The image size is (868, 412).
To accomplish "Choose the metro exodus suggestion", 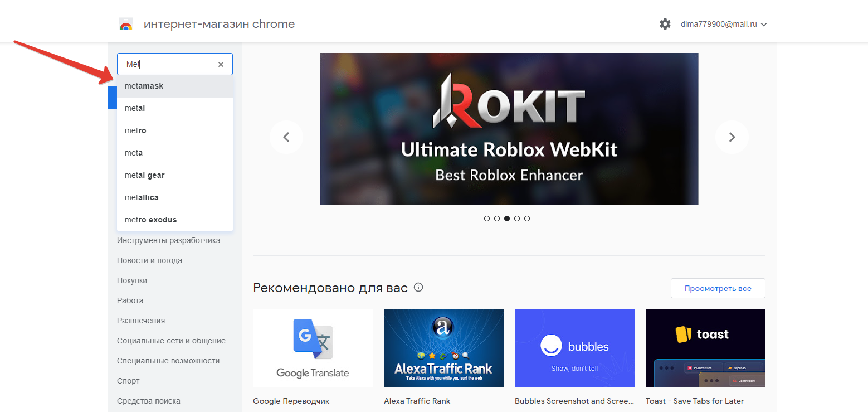I will [x=175, y=220].
